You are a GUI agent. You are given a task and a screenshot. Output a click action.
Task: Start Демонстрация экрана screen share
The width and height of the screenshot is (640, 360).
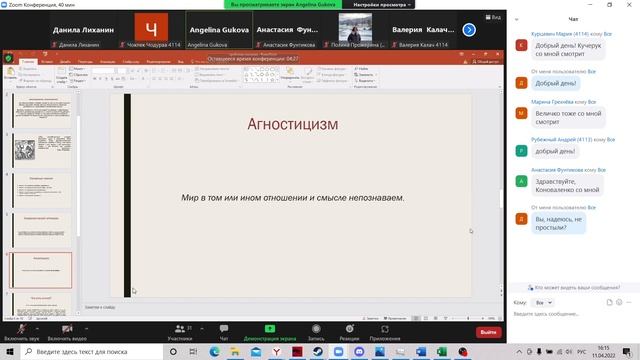pyautogui.click(x=270, y=332)
